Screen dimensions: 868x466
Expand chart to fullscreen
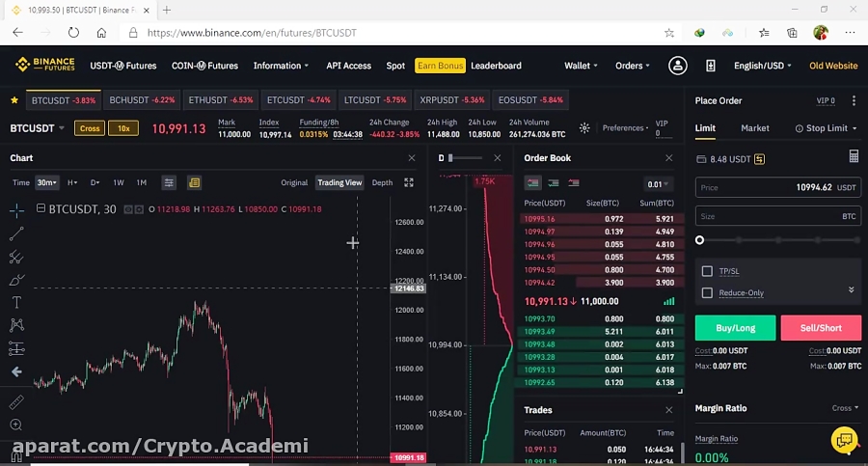click(x=409, y=182)
